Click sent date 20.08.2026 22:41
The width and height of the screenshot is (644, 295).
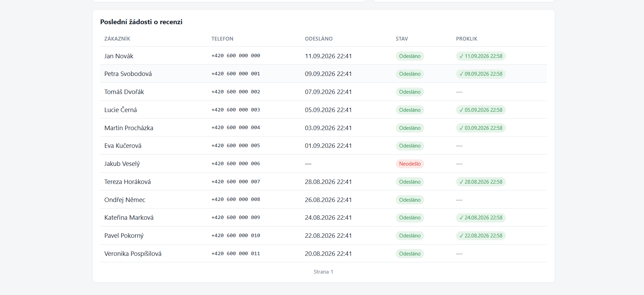coord(328,254)
